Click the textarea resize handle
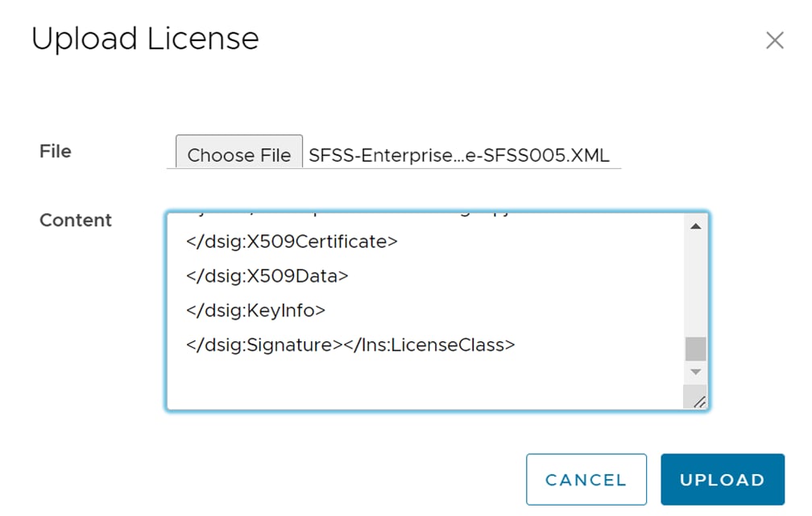This screenshot has width=812, height=516. click(x=699, y=401)
